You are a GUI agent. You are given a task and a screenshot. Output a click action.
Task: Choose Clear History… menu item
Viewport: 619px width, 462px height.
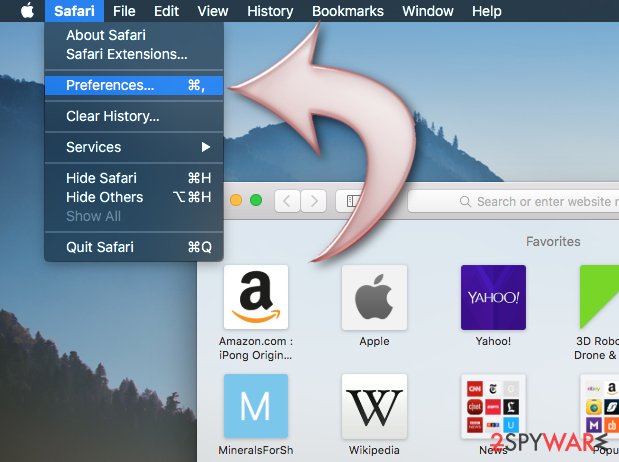coord(134,116)
